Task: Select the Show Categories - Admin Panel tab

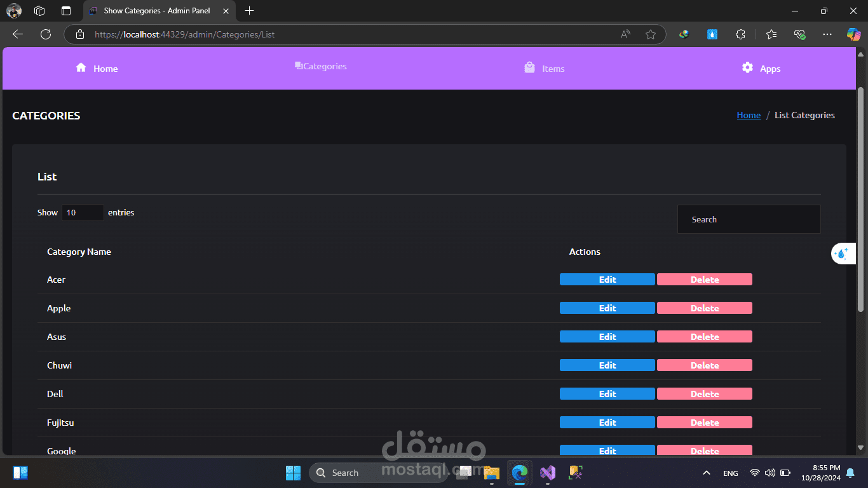Action: click(160, 11)
